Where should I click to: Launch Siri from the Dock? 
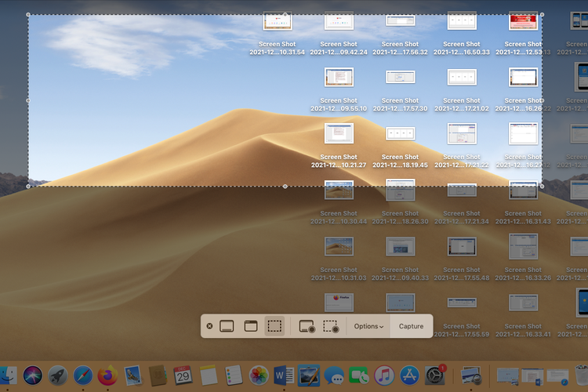point(33,375)
